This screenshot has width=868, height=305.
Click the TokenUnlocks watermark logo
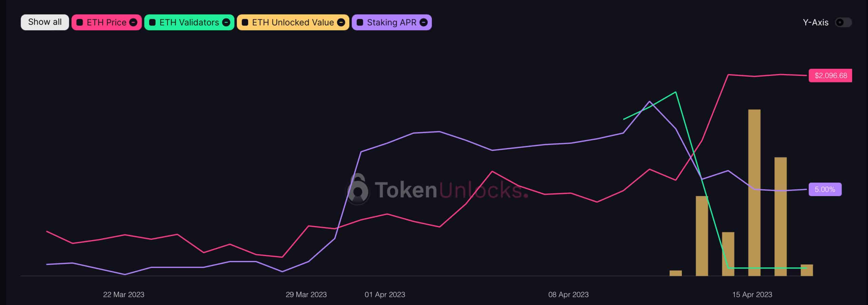click(357, 190)
